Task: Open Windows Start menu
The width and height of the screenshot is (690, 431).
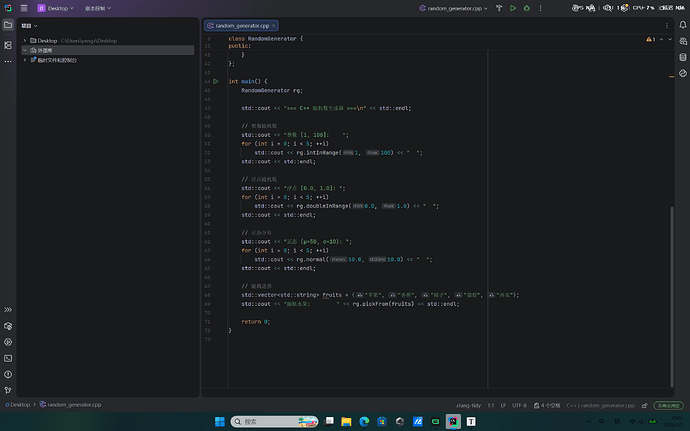Action: 220,421
